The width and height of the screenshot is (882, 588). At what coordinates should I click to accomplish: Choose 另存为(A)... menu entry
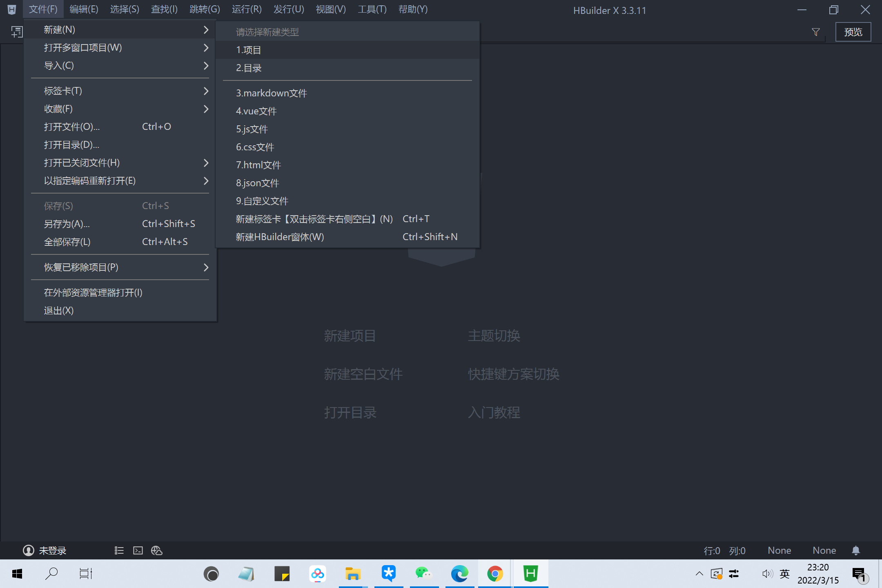pyautogui.click(x=120, y=224)
